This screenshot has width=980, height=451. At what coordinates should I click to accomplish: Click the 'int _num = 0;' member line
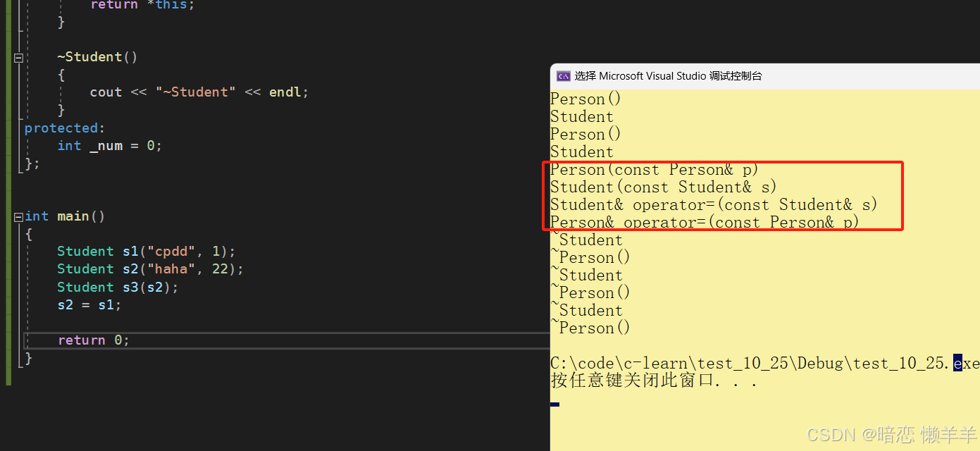[110, 146]
